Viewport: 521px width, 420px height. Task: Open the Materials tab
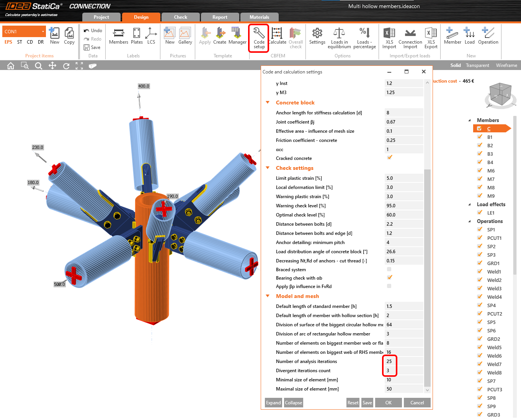coord(259,17)
